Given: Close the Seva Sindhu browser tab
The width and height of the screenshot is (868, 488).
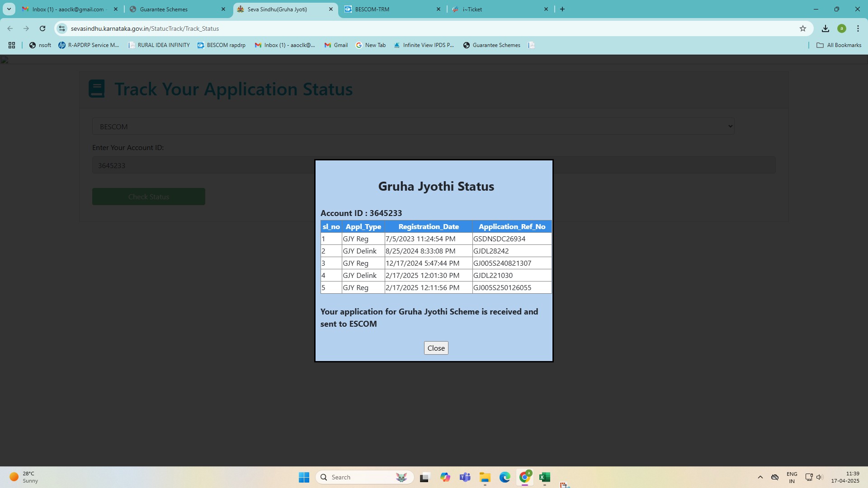Looking at the screenshot, I should tap(331, 9).
